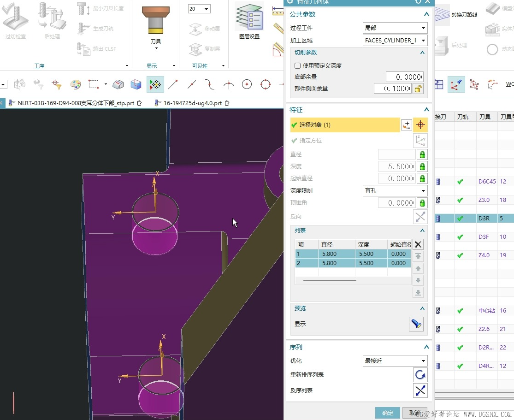Switch to the 16-194725d-ug4.0.prt tab
This screenshot has height=420, width=514.
pyautogui.click(x=192, y=103)
